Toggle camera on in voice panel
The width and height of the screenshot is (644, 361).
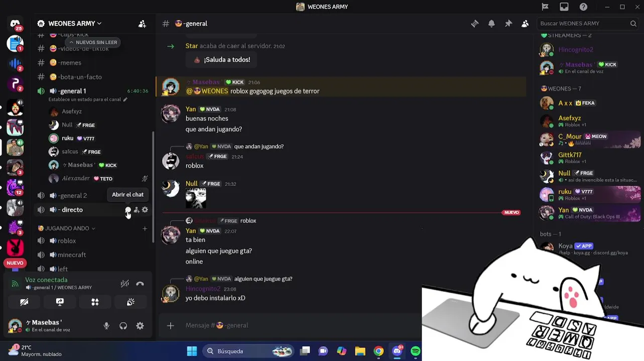point(24,302)
